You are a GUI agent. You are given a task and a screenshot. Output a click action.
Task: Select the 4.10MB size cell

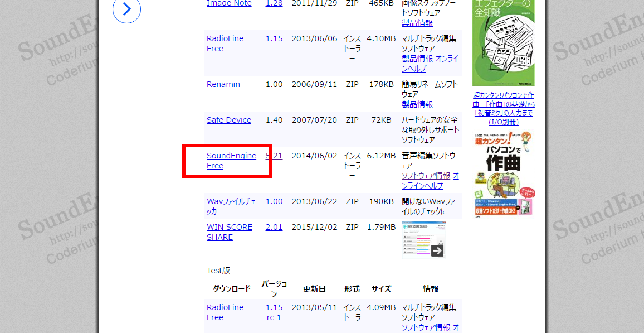381,38
